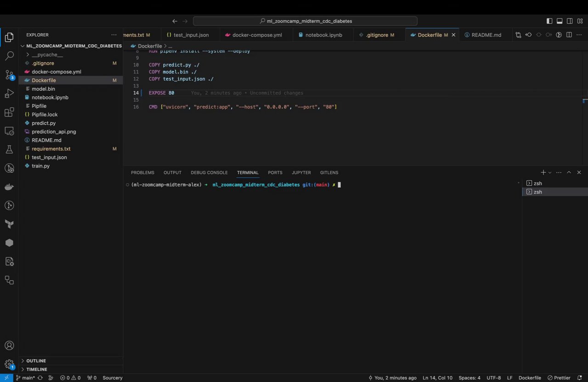Open the Run and Debug view
This screenshot has height=382, width=588.
(x=9, y=94)
